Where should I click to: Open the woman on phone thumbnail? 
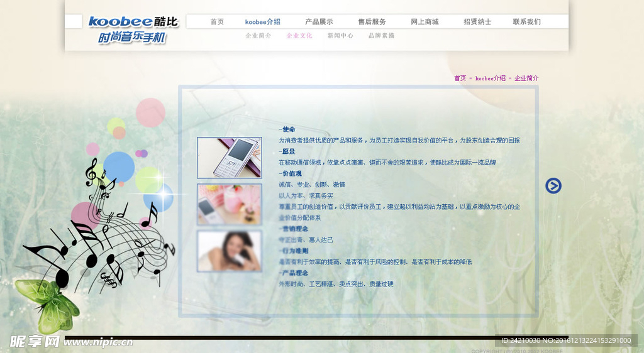point(229,251)
